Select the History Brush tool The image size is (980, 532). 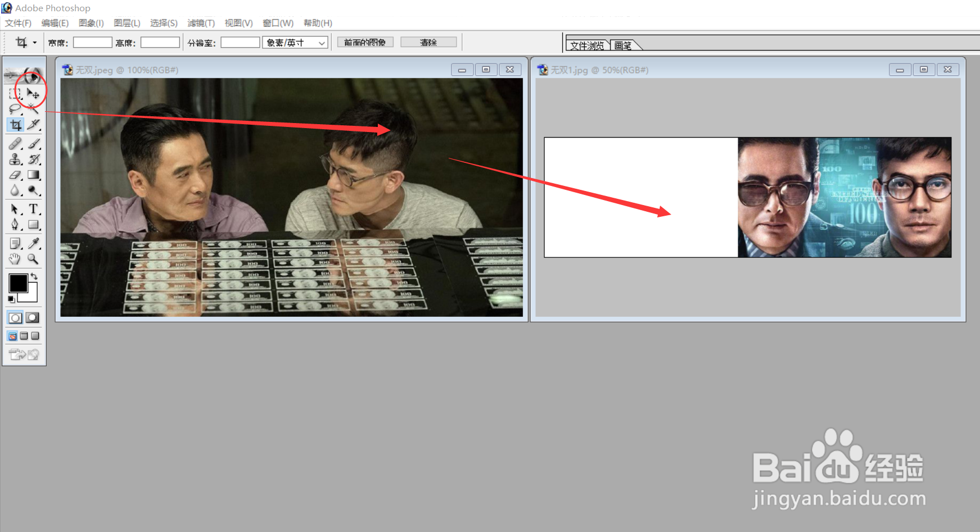coord(33,160)
